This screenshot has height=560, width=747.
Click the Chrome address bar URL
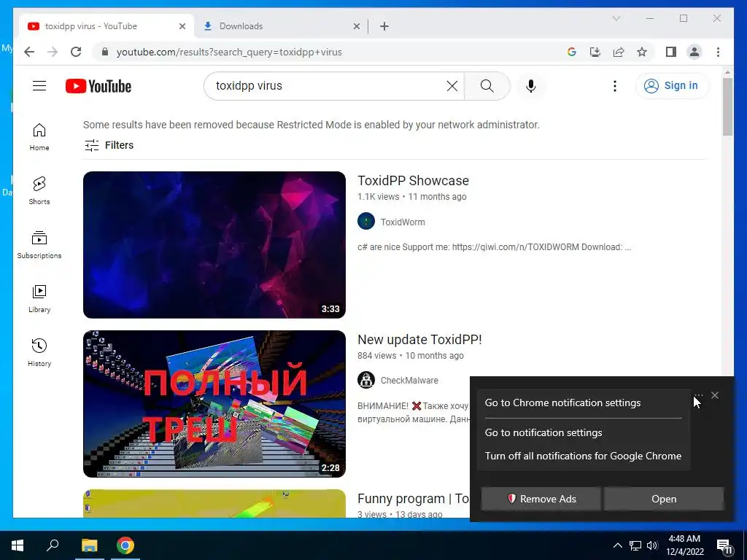229,52
